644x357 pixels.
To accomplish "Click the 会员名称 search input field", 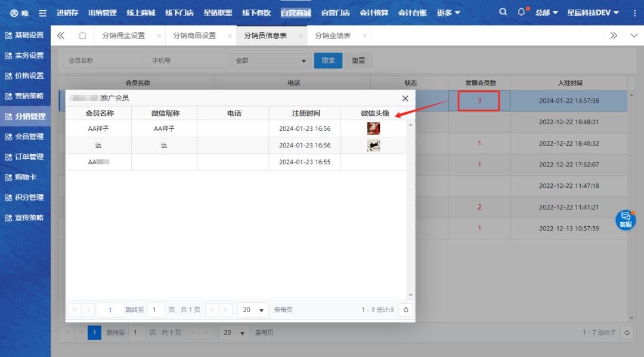I will 103,61.
